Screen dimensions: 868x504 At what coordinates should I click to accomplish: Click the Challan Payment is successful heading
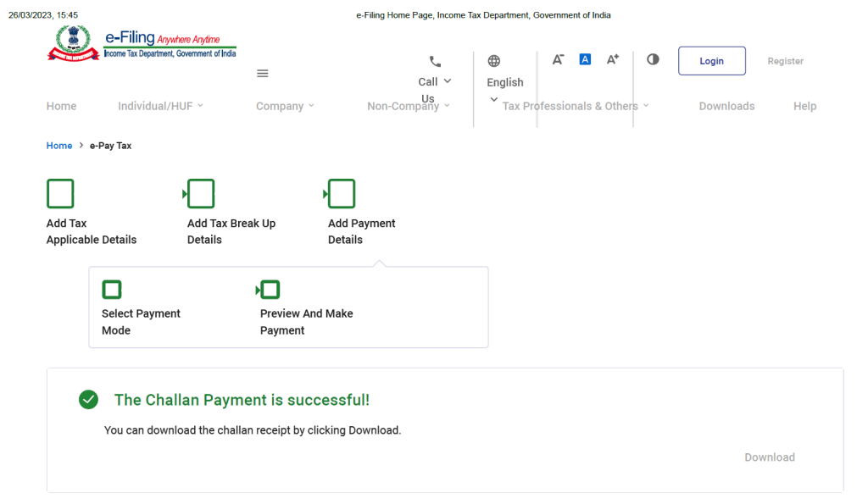coord(242,400)
